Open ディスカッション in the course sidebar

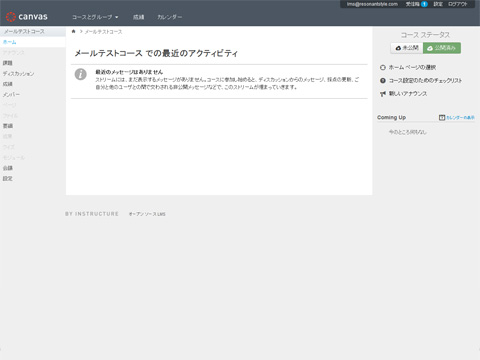point(18,74)
